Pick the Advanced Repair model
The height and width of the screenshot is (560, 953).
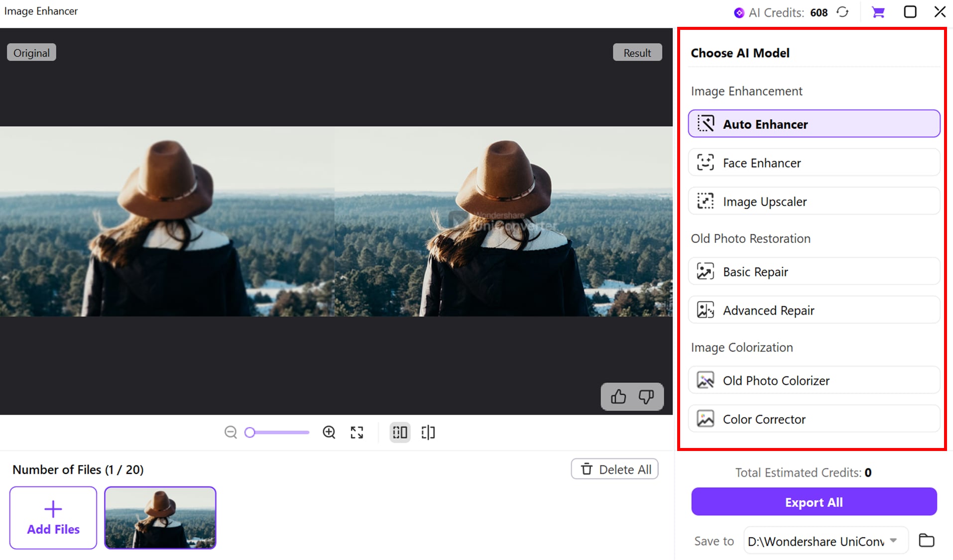tap(814, 310)
